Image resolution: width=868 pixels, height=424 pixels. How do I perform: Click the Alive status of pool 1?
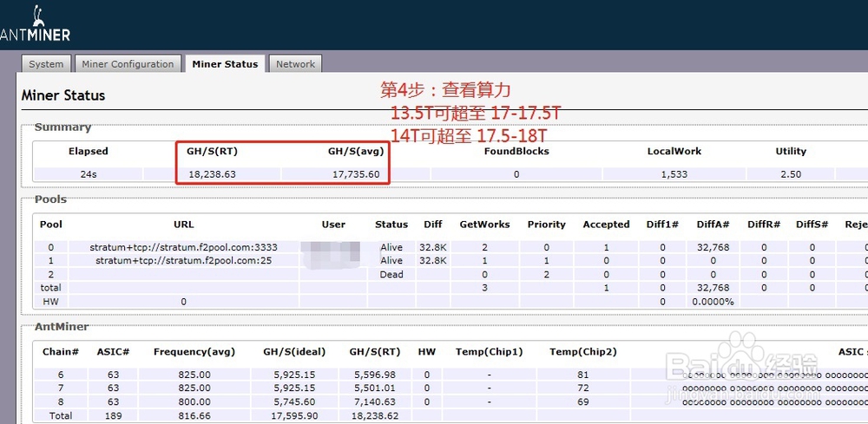(391, 260)
